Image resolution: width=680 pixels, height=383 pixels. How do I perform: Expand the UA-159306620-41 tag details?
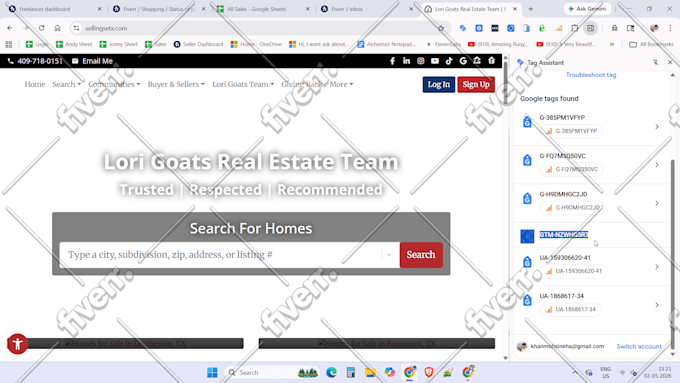tap(657, 267)
